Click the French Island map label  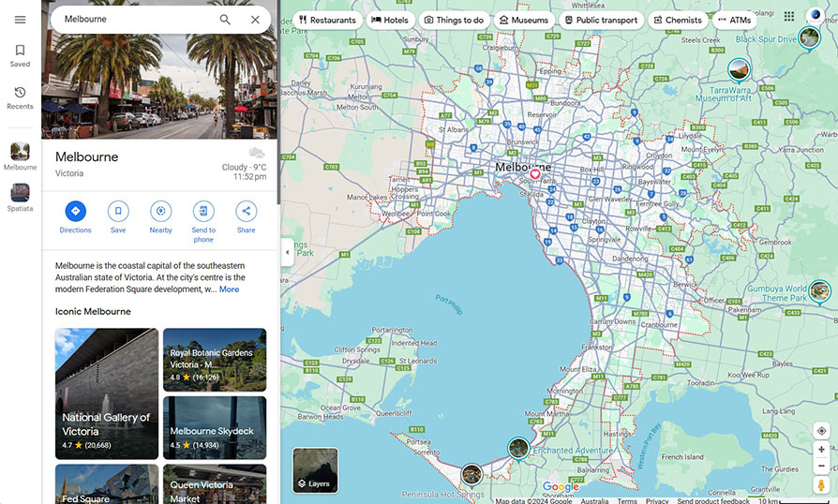(x=682, y=457)
